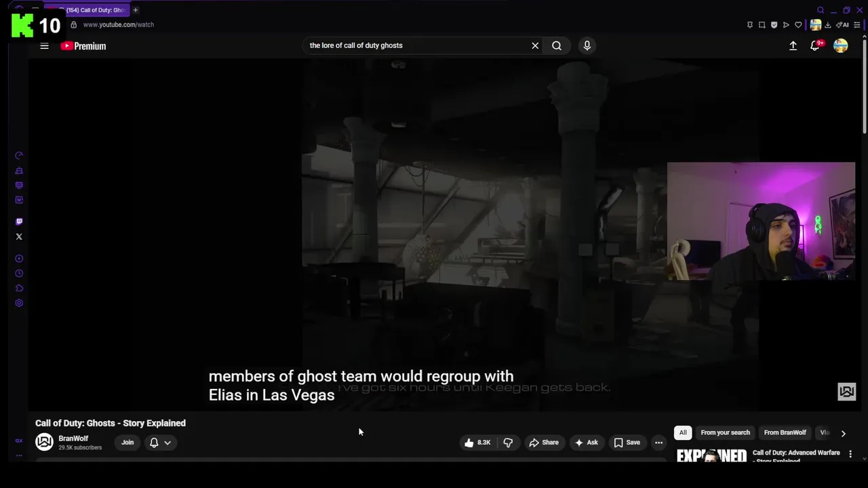868x488 pixels.
Task: Select the From your search chip
Action: 725,432
